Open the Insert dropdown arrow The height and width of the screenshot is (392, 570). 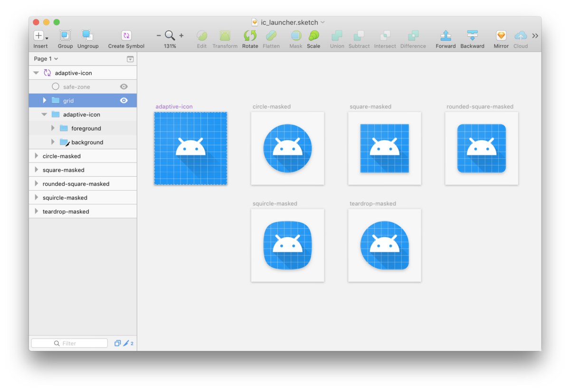[47, 38]
